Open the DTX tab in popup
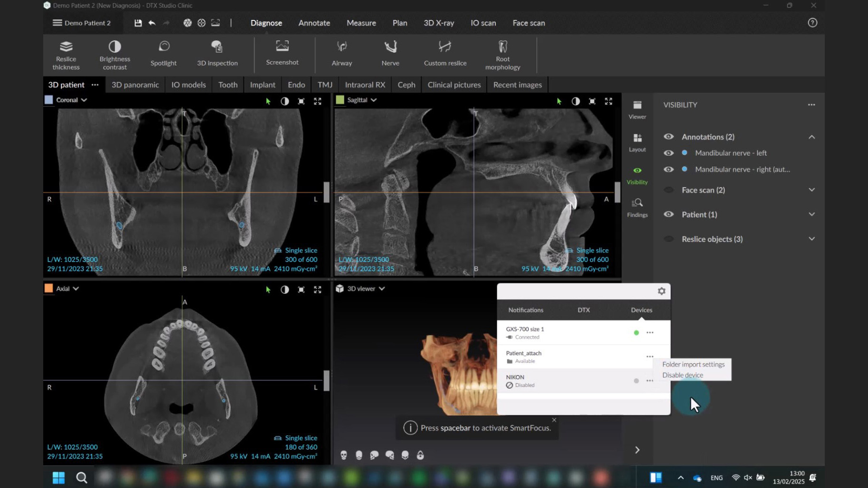Viewport: 868px width, 488px height. click(584, 310)
